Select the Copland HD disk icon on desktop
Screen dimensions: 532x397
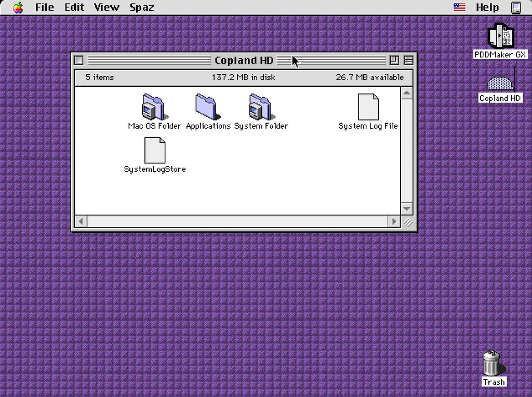pos(500,84)
